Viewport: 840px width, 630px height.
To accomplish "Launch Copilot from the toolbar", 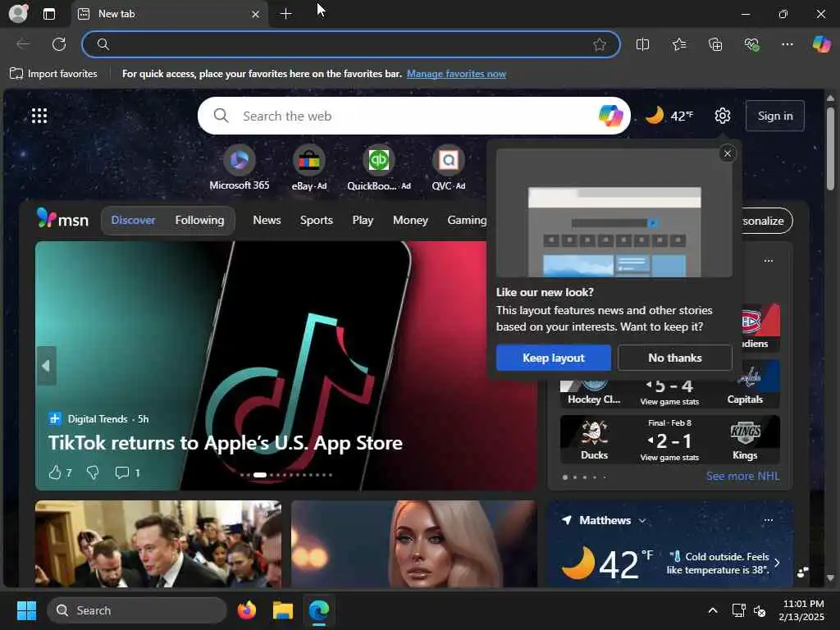I will (821, 44).
